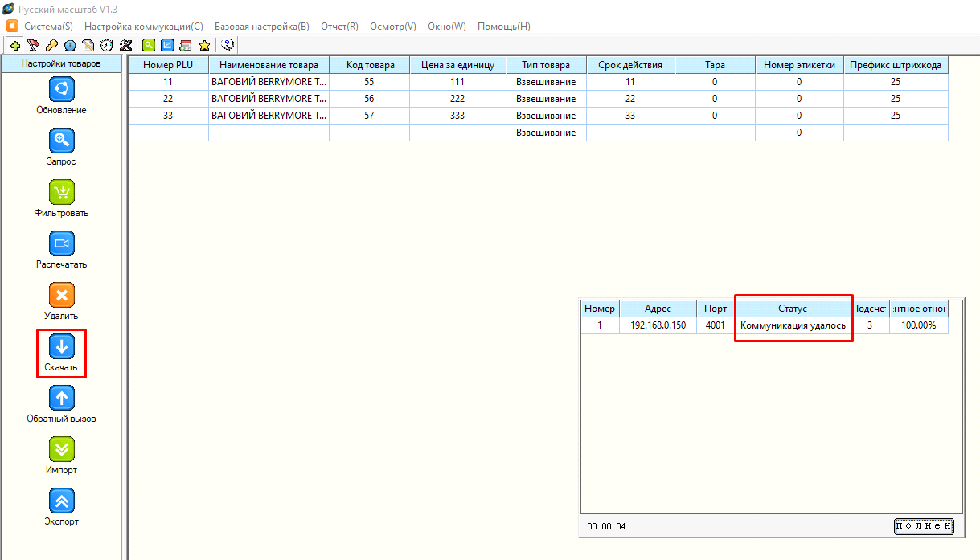Click the Цена за единицу column header
The image size is (980, 560).
(x=457, y=65)
